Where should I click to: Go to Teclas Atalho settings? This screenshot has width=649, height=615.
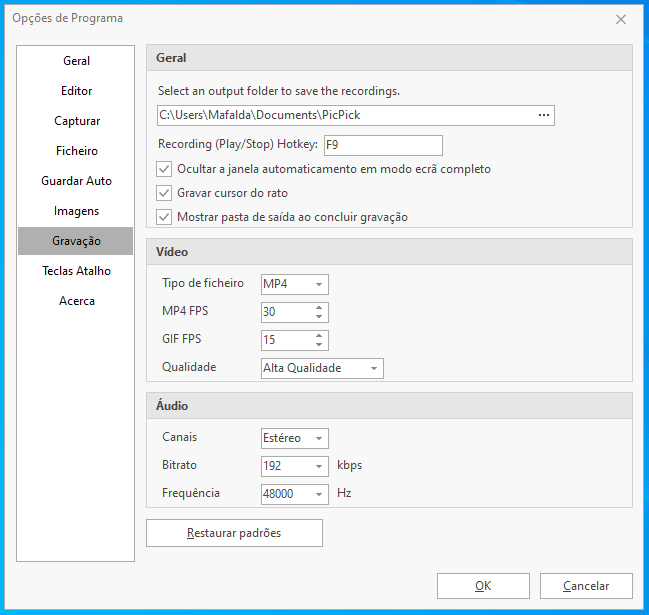76,271
